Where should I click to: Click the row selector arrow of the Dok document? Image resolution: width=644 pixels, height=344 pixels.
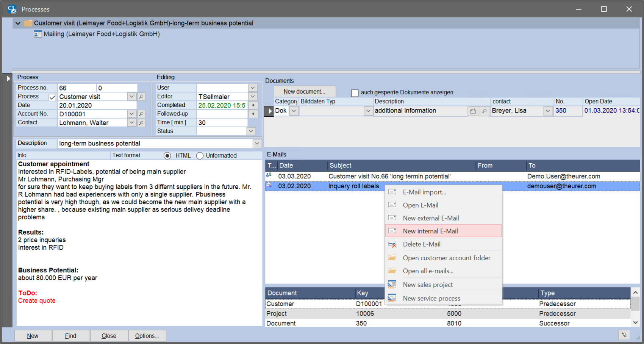(269, 111)
